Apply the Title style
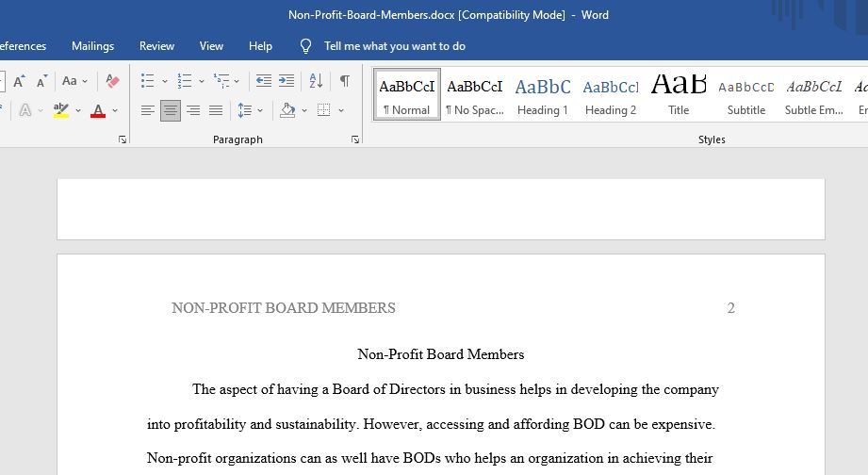The width and height of the screenshot is (868, 475). click(x=679, y=94)
